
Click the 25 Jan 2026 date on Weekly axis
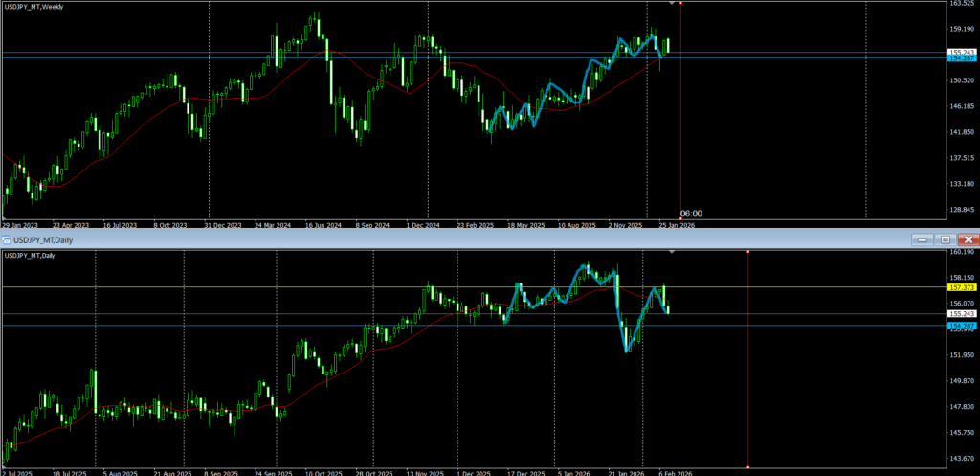[676, 227]
